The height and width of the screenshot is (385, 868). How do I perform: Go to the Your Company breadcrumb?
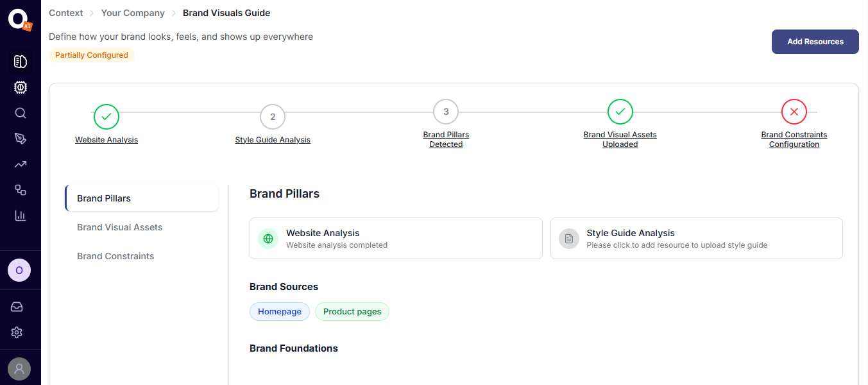point(133,13)
